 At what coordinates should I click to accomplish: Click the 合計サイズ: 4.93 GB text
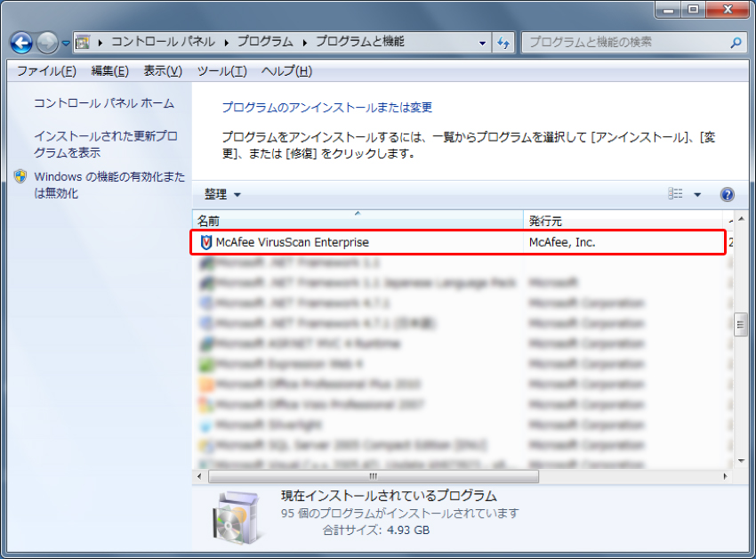click(x=376, y=530)
